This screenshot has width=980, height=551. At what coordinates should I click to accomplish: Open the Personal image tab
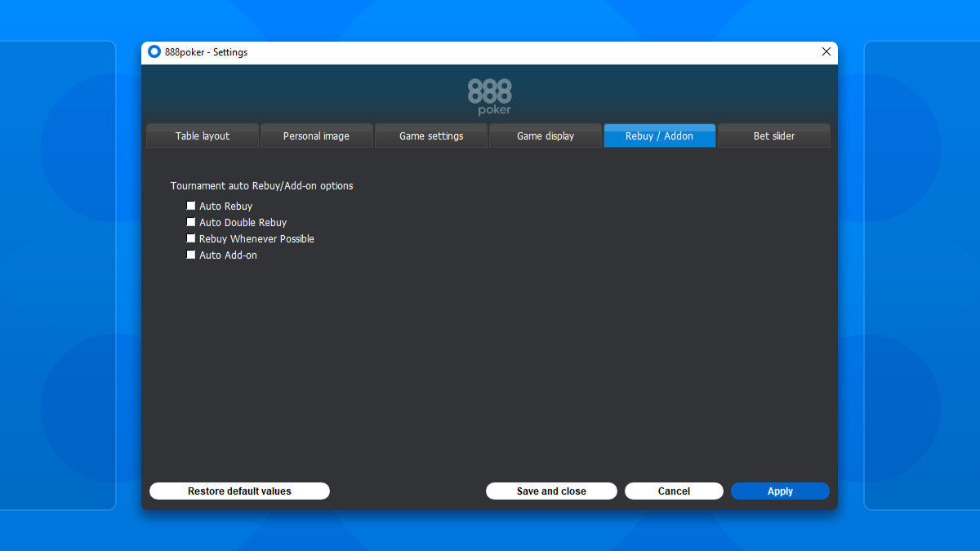(x=316, y=136)
